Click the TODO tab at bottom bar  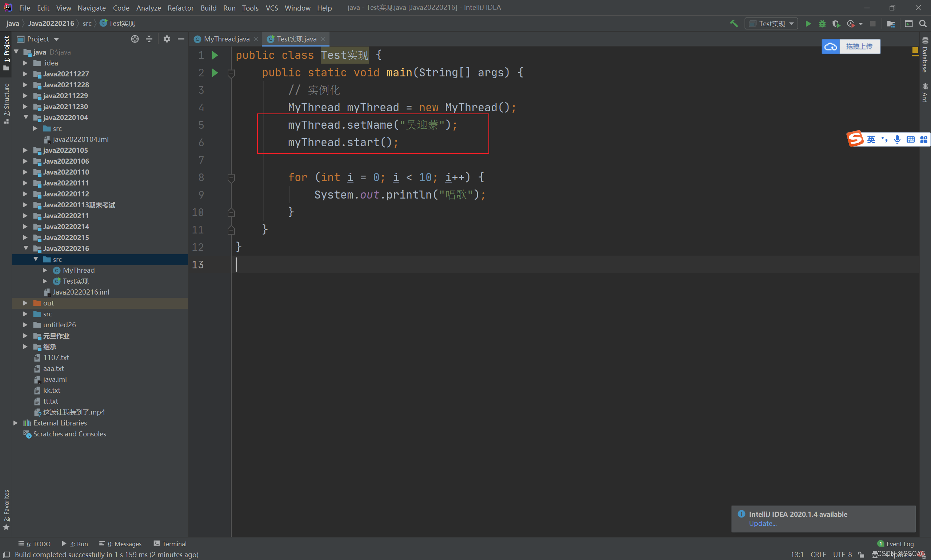tap(37, 544)
